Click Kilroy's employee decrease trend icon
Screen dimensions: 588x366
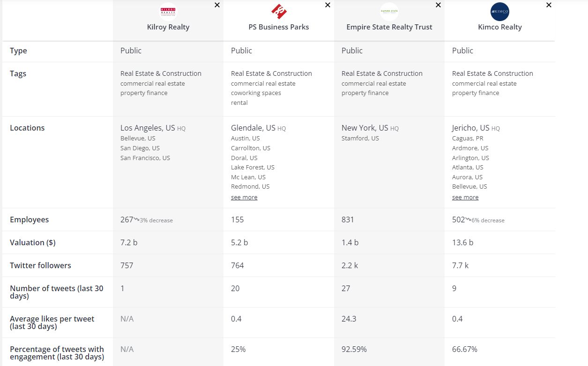point(136,219)
